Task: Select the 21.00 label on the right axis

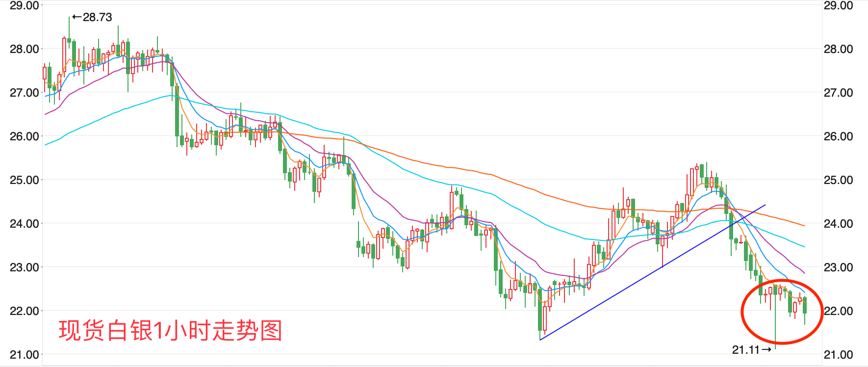Action: [x=838, y=355]
